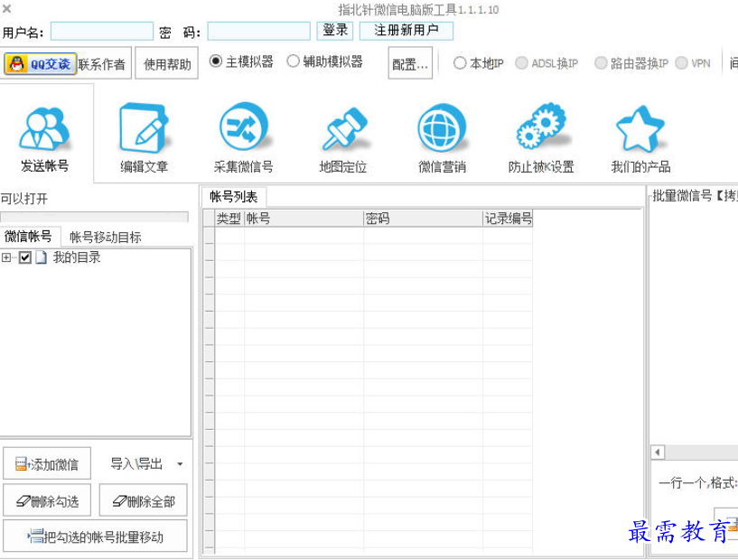Select the VPN radio option
The width and height of the screenshot is (738, 560).
[x=681, y=63]
